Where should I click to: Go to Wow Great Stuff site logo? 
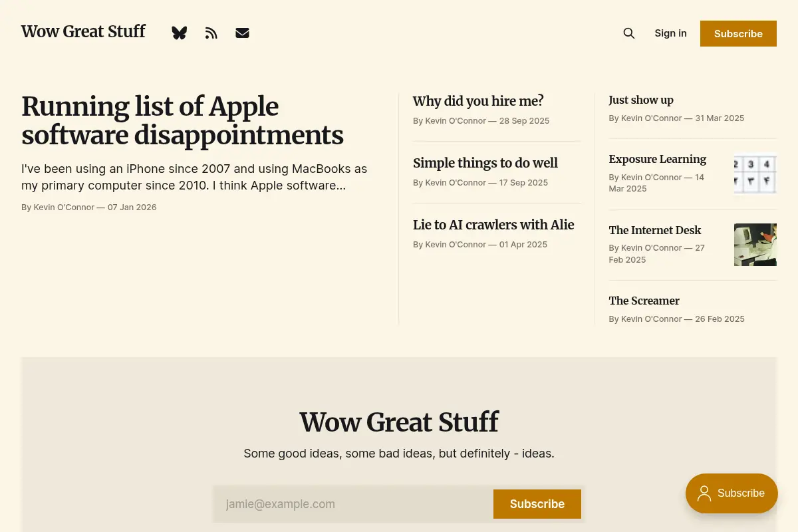(83, 32)
